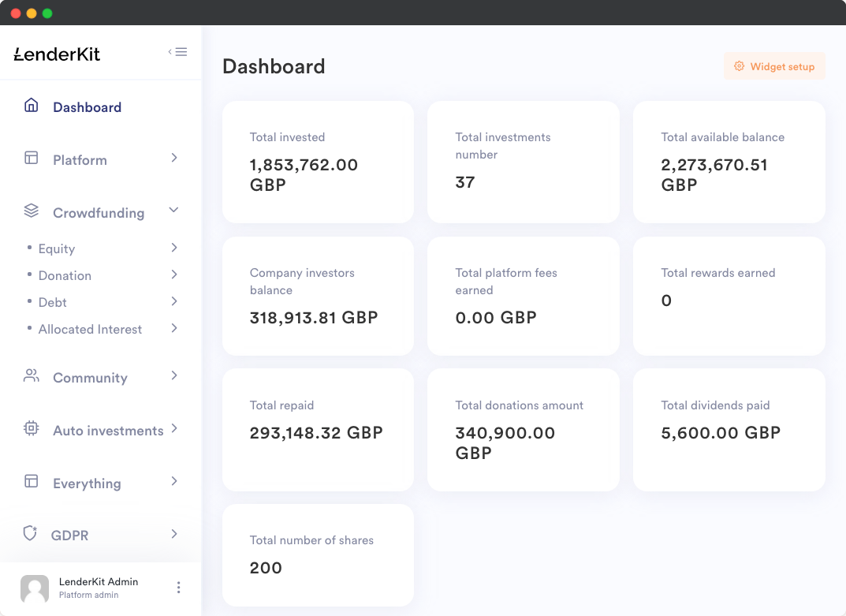
Task: Select the Crowdfunding layers icon
Action: coord(30,210)
